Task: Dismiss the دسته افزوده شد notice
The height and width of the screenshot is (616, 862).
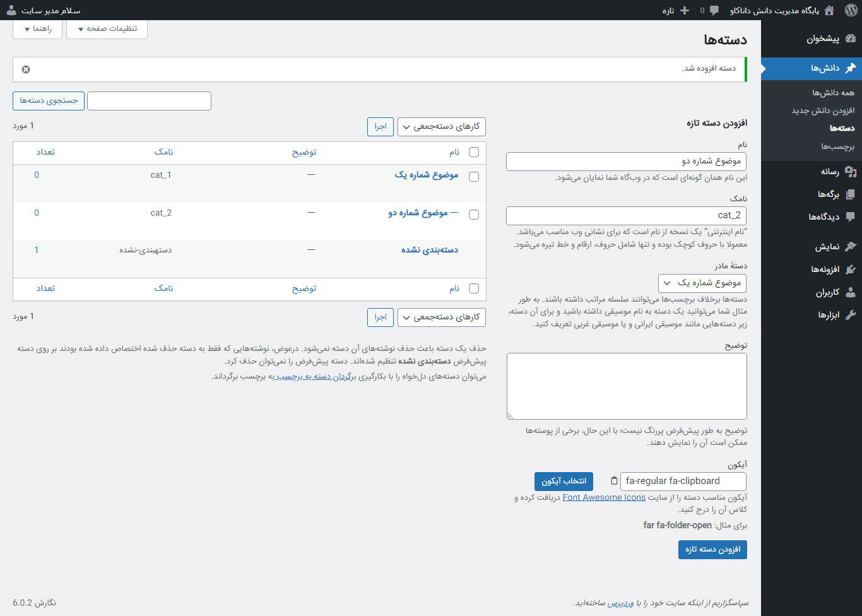Action: [x=26, y=69]
